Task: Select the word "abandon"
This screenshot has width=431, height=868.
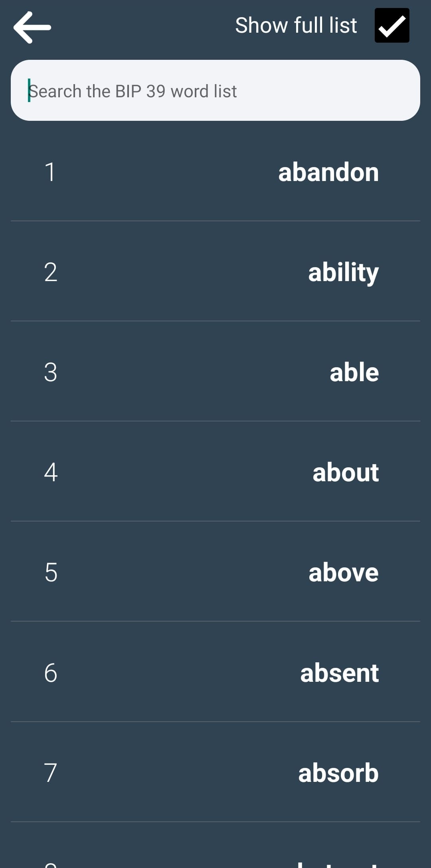Action: pos(328,172)
